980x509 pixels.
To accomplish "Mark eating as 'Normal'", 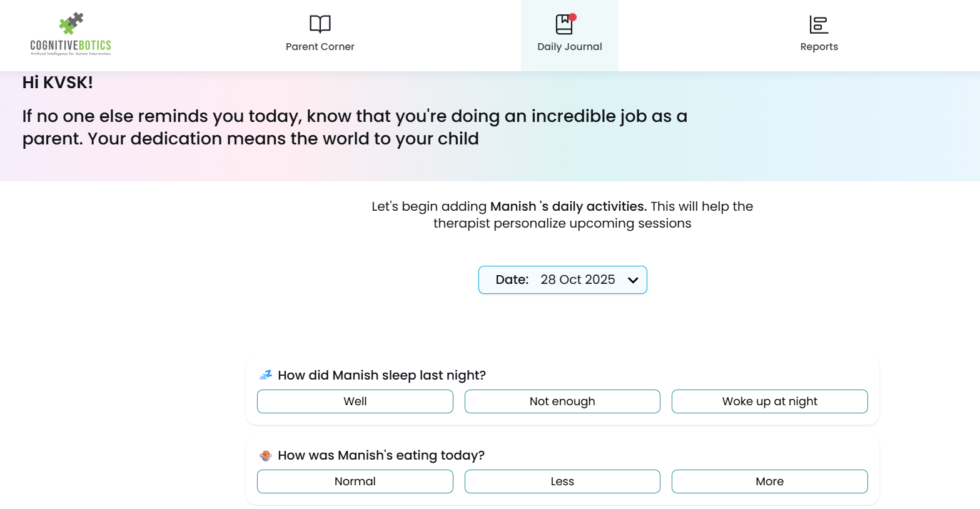I will 355,481.
